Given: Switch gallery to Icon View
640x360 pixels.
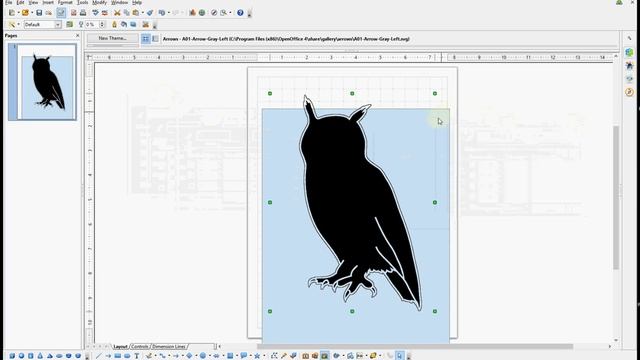Looking at the screenshot, I should pos(146,39).
